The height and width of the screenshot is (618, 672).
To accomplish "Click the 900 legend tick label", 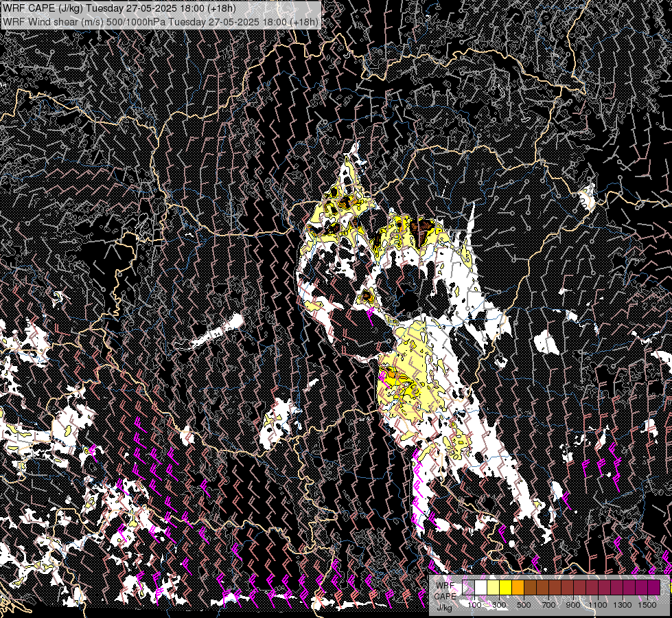I will click(x=573, y=605).
